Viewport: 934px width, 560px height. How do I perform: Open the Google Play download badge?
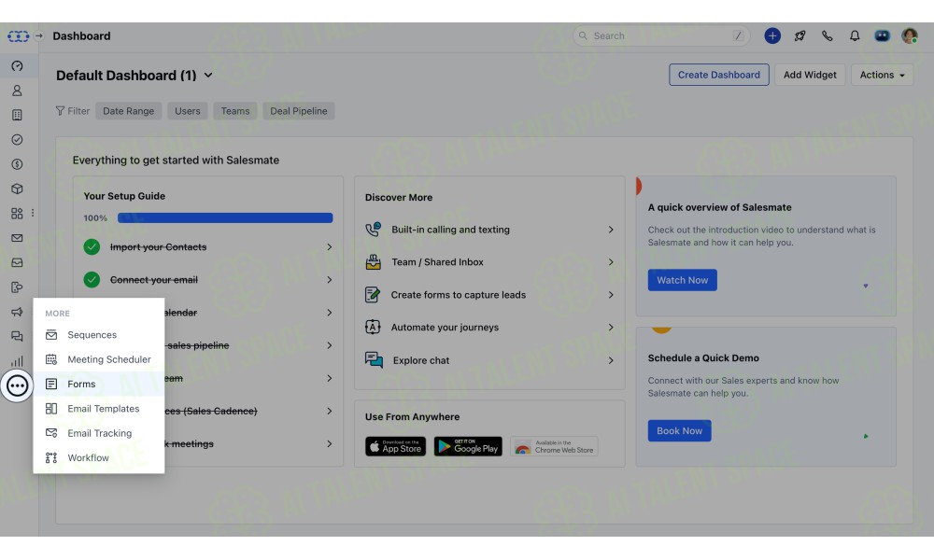point(468,446)
